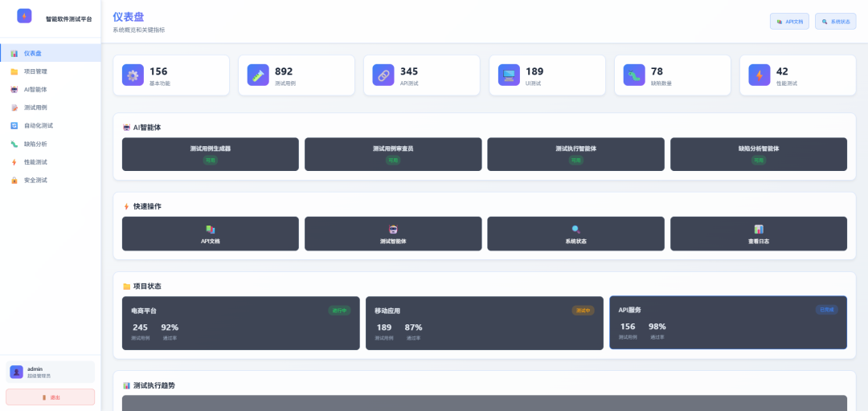Click the 98% pass rate value

[657, 327]
